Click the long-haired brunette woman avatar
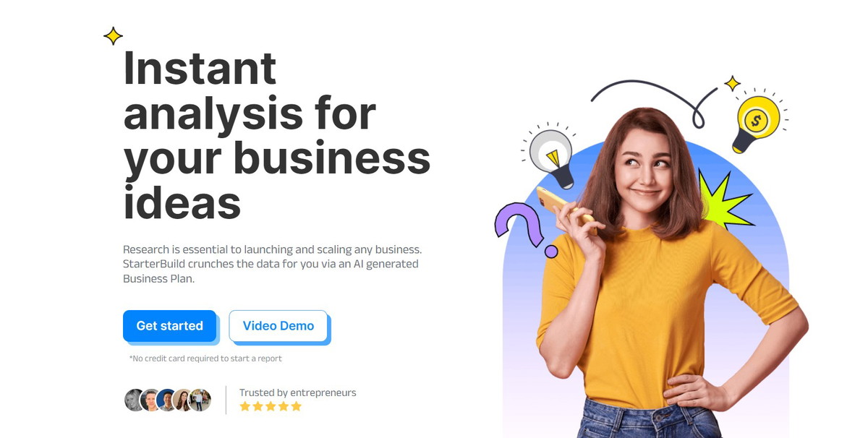 pyautogui.click(x=183, y=400)
